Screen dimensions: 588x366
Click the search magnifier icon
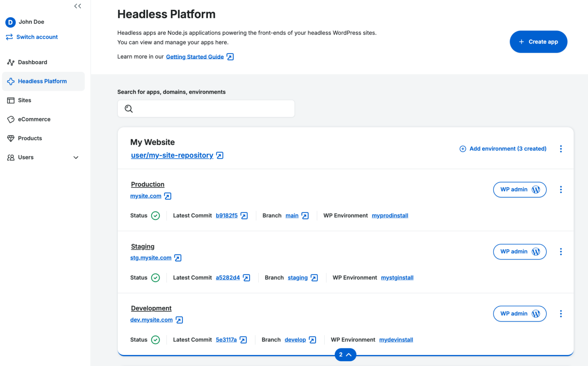[x=129, y=109]
